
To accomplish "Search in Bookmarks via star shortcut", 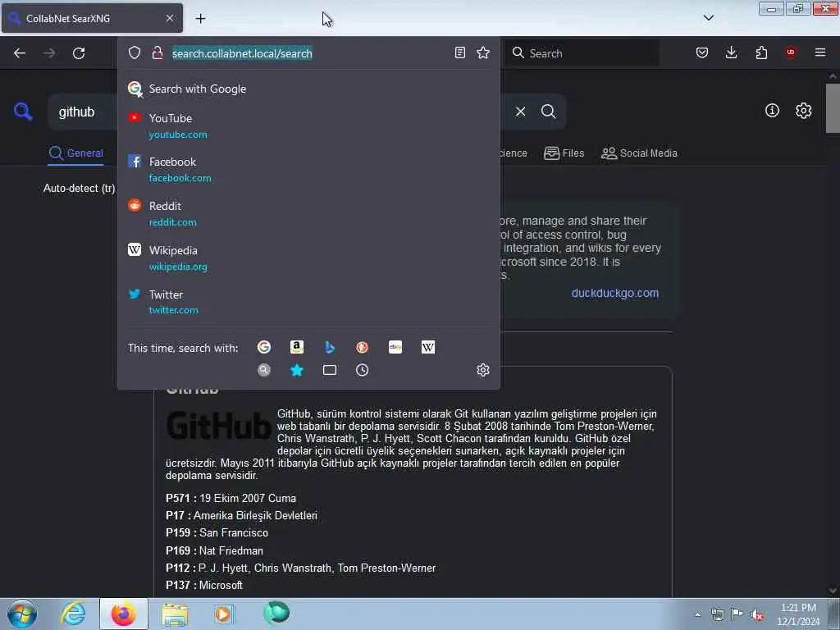I will [x=297, y=370].
